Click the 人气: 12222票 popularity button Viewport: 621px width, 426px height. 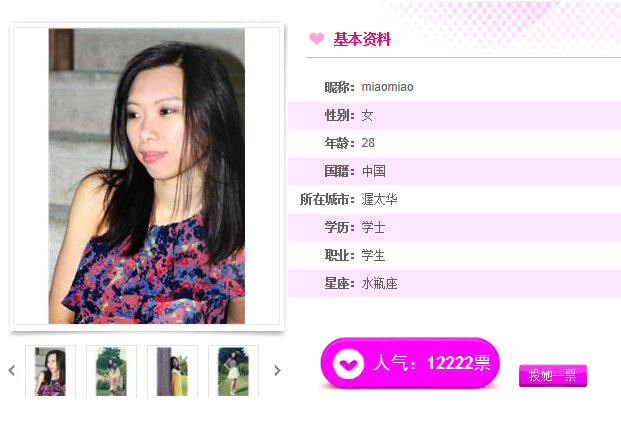tap(410, 363)
